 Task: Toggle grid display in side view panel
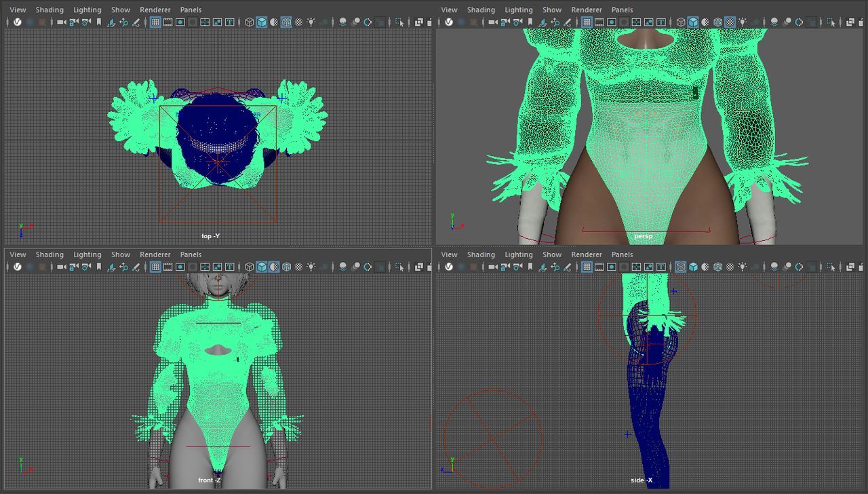(587, 267)
